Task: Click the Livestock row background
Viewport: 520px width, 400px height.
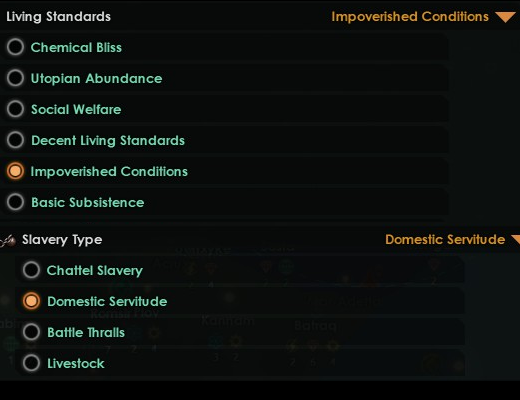Action: pyautogui.click(x=240, y=363)
